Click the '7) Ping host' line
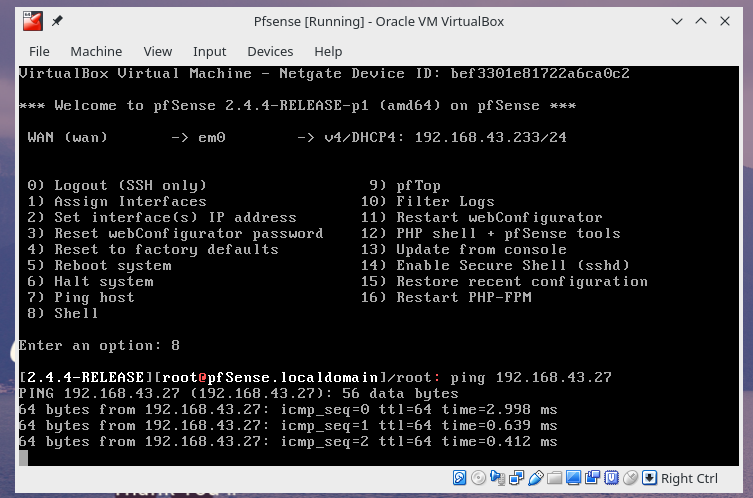Image resolution: width=753 pixels, height=498 pixels. pyautogui.click(x=81, y=297)
